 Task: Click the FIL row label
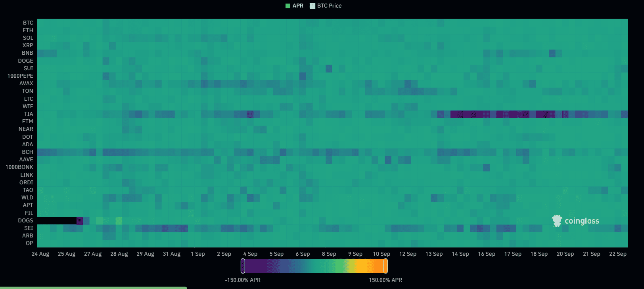point(29,213)
